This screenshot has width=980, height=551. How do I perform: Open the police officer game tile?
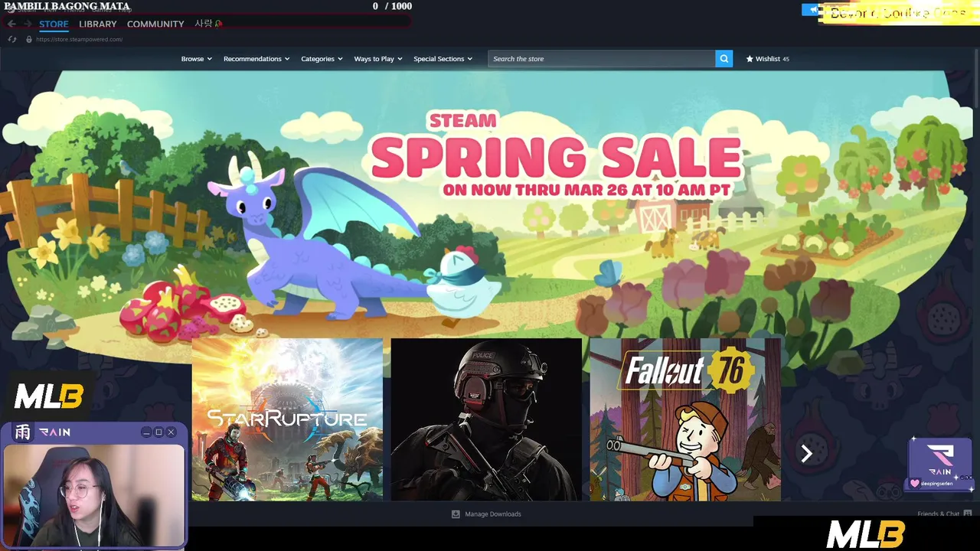(x=486, y=419)
